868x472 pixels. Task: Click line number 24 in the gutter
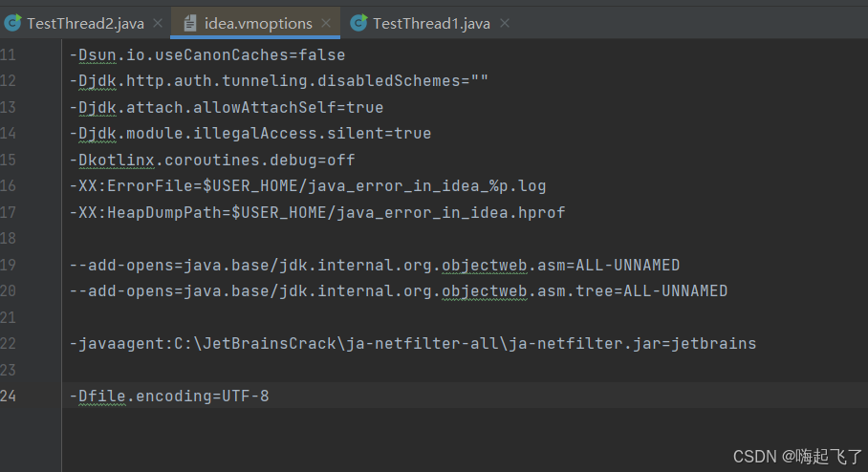pos(8,397)
